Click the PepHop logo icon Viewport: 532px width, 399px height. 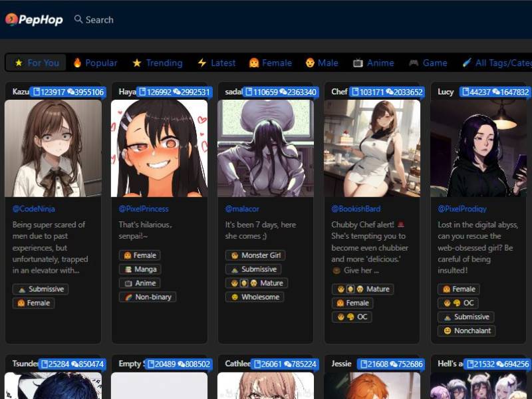pyautogui.click(x=11, y=20)
